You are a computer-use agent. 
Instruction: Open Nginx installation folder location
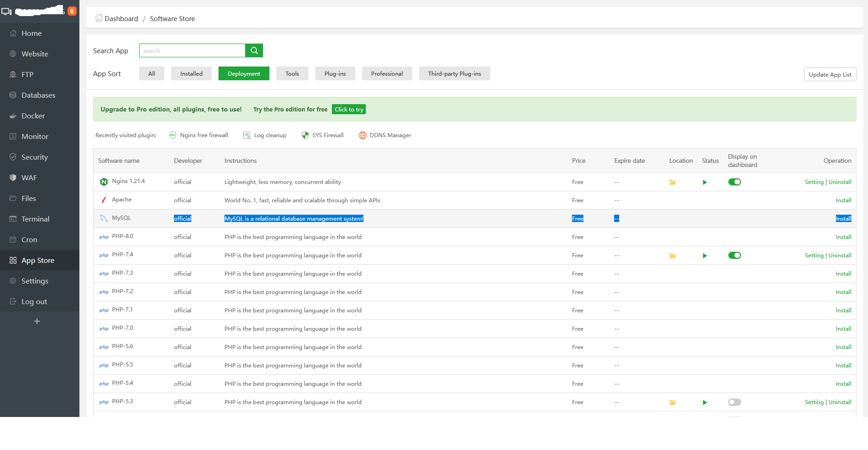coord(672,182)
